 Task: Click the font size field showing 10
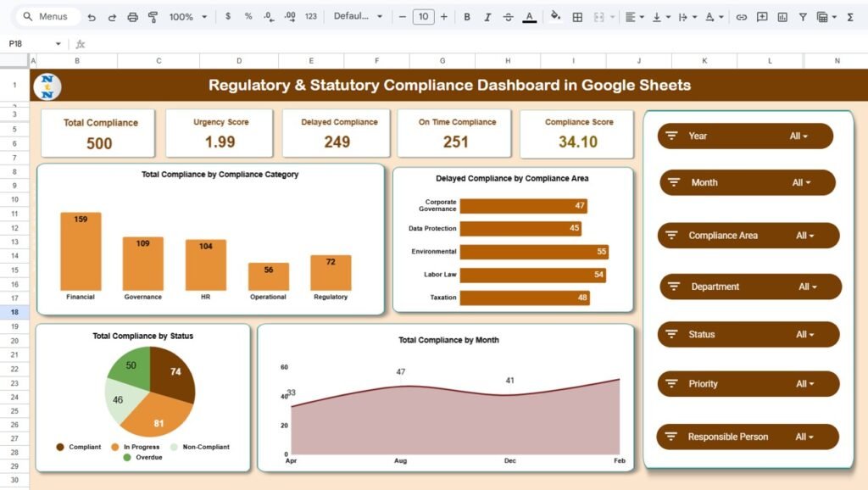423,17
